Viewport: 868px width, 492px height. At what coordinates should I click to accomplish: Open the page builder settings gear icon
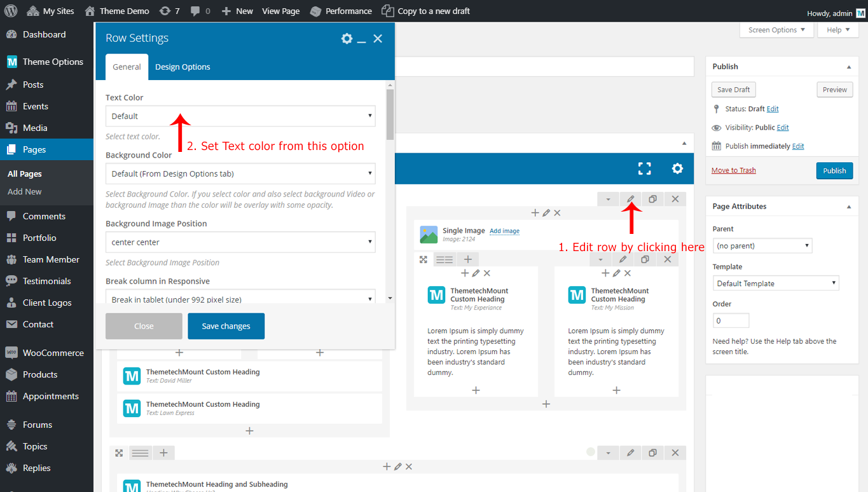coord(677,168)
